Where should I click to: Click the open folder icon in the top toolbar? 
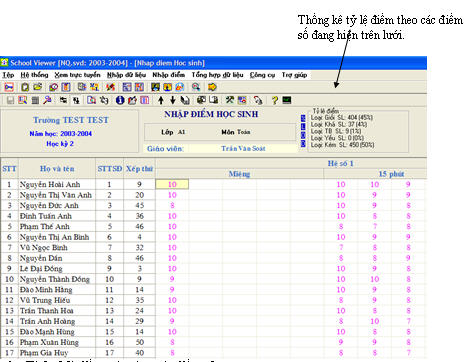click(x=38, y=87)
